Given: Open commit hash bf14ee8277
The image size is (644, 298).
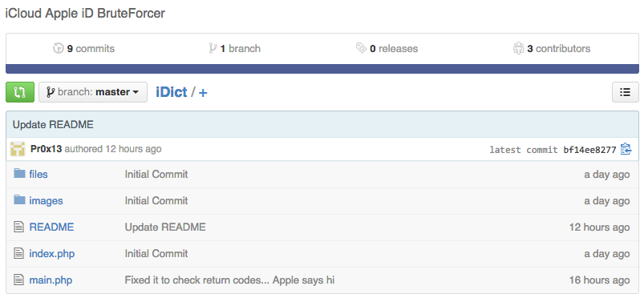Looking at the screenshot, I should (x=589, y=150).
